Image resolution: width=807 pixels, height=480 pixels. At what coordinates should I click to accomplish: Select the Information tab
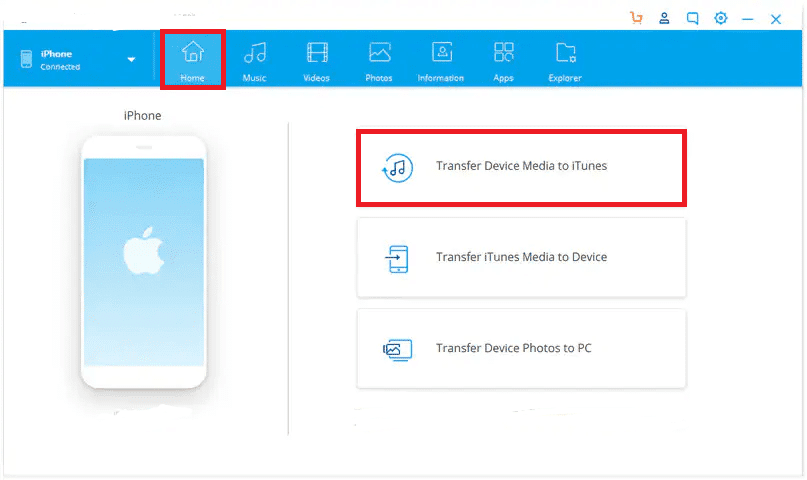coord(441,61)
